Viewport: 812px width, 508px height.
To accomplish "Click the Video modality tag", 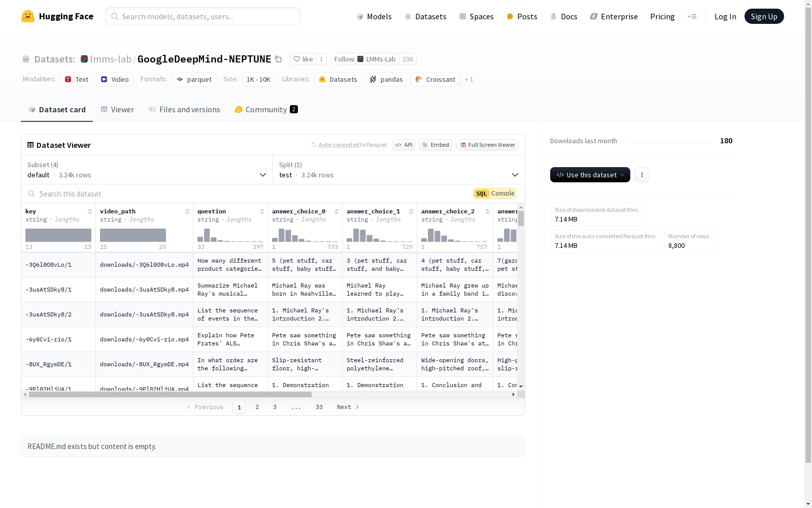I will coord(115,79).
